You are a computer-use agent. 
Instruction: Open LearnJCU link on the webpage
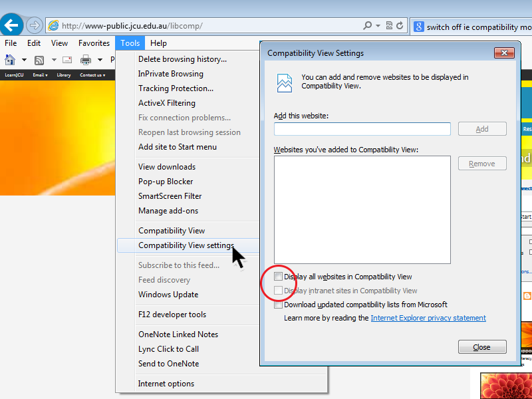click(x=14, y=75)
